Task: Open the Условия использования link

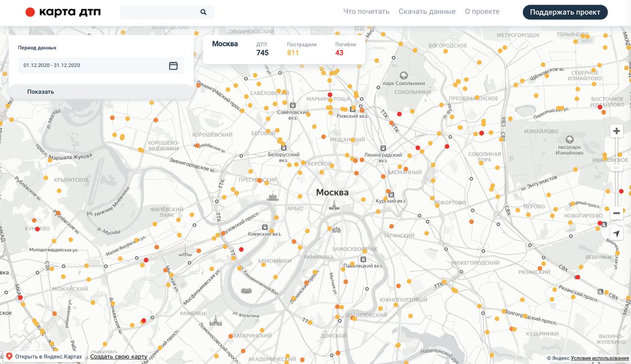Action: (600, 358)
